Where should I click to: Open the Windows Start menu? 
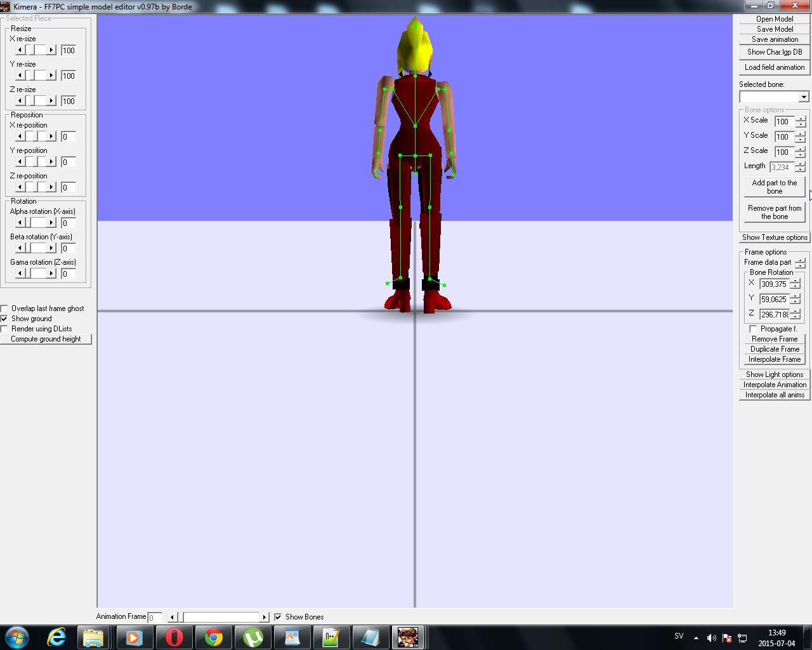click(x=17, y=637)
